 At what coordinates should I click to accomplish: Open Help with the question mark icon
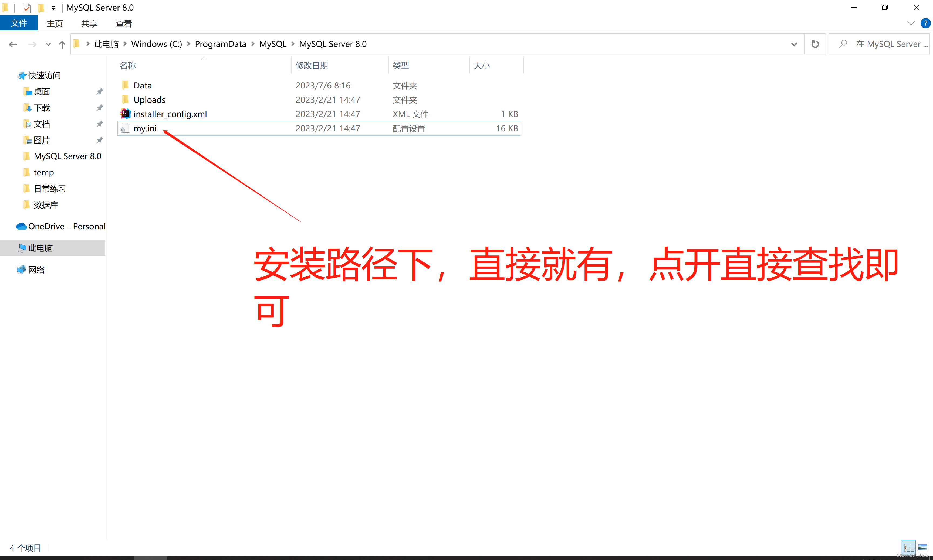click(x=925, y=23)
